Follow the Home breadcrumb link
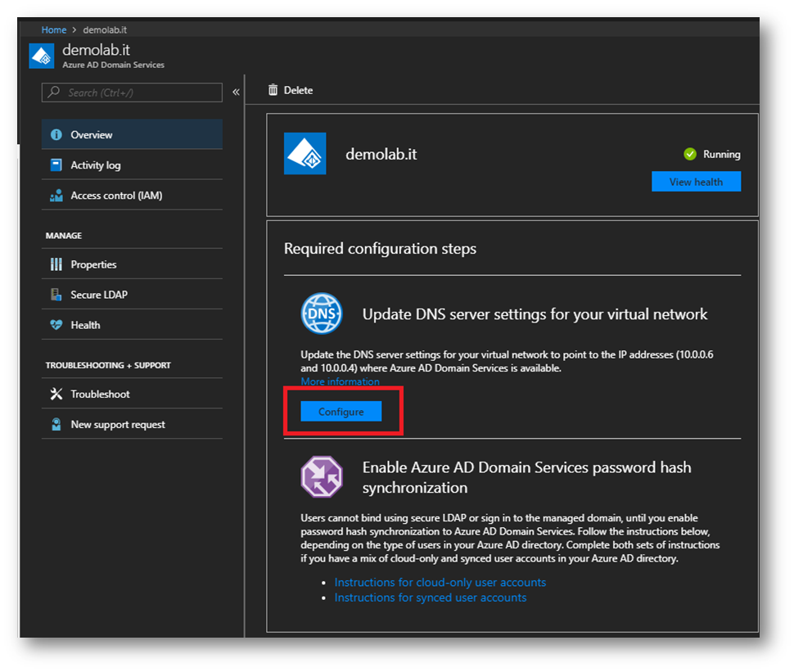This screenshot has width=794, height=672. pos(54,30)
